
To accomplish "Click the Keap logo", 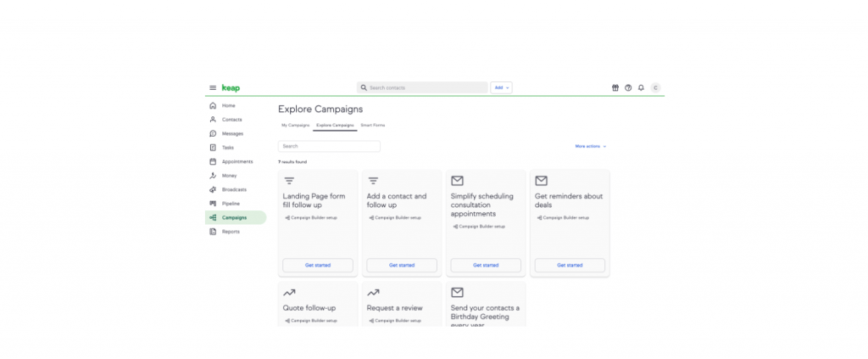I will (231, 88).
